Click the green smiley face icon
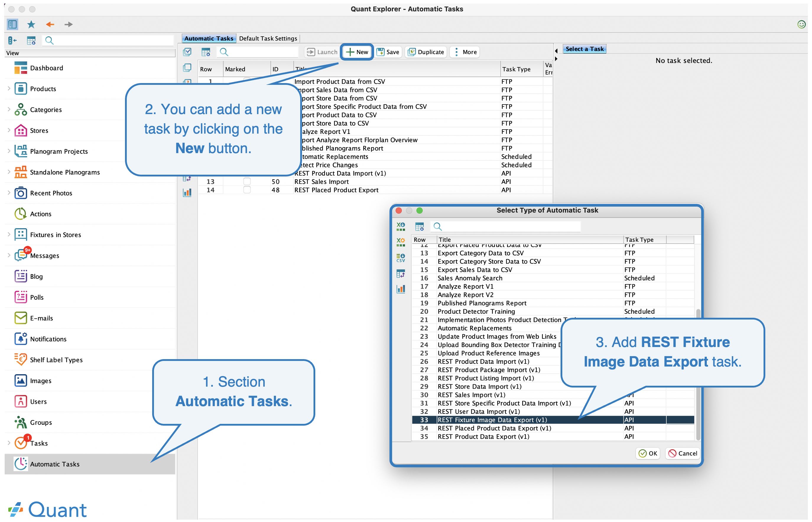 coord(801,24)
